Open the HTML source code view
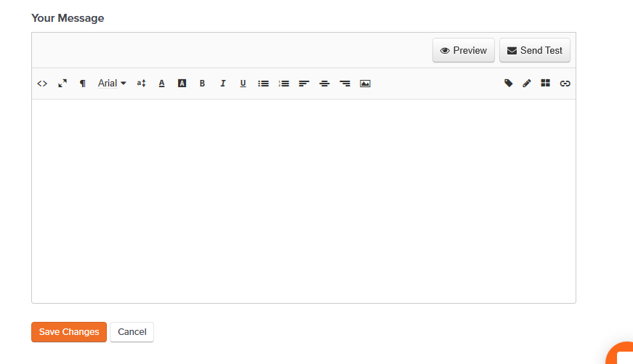The width and height of the screenshot is (633, 364). pos(42,84)
